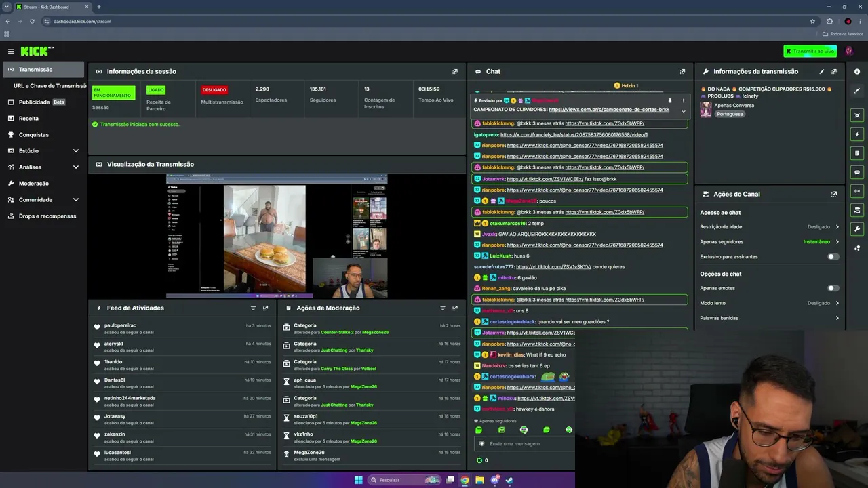Click the Portuguese language tag

(730, 114)
